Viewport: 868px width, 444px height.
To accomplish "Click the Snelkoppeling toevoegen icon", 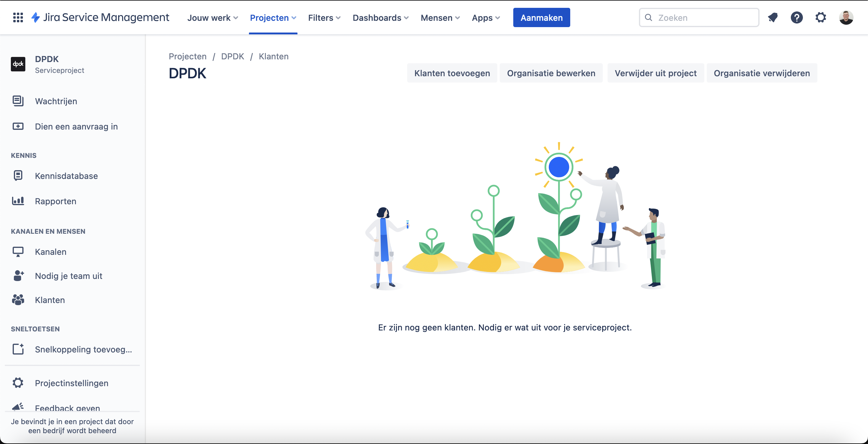I will [18, 349].
